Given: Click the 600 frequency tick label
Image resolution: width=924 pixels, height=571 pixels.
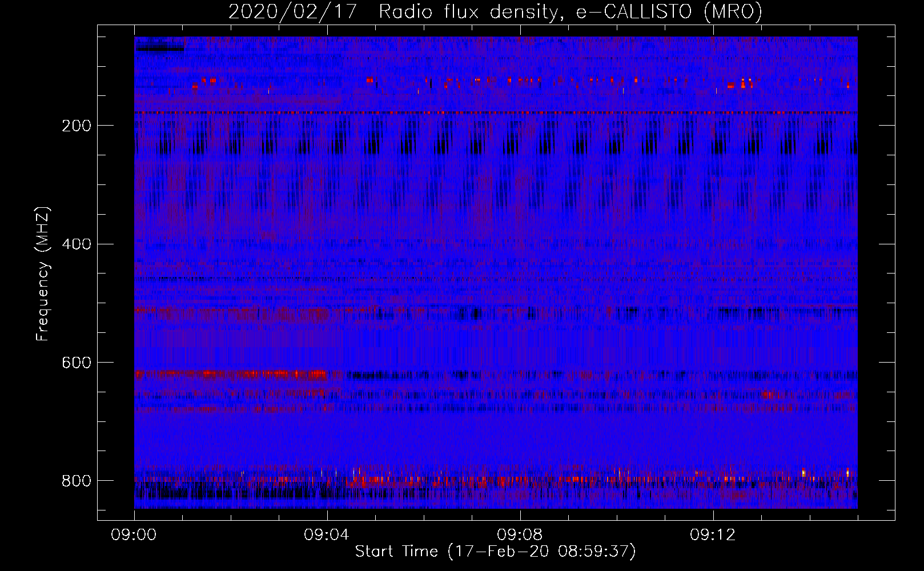Looking at the screenshot, I should pos(76,363).
